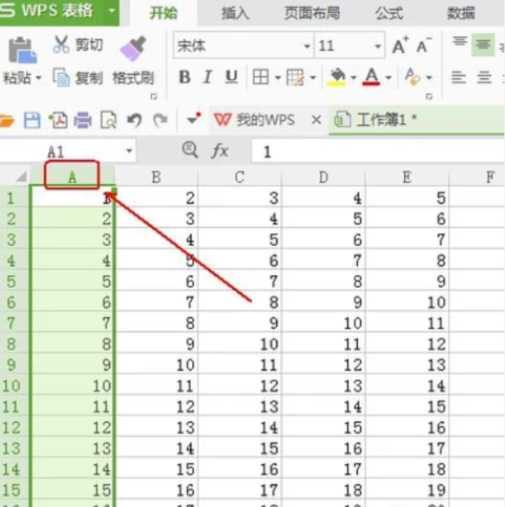This screenshot has height=507, width=505.
Task: Click the 复制 text button
Action: tap(89, 78)
